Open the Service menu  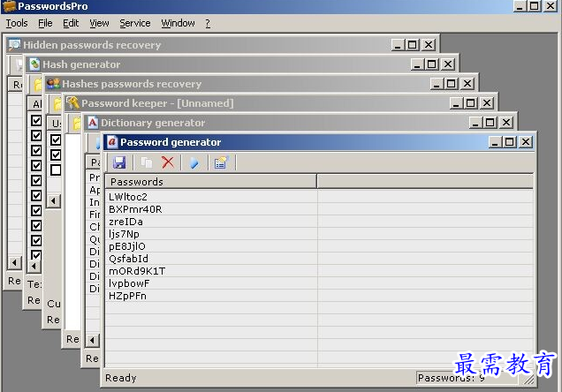(135, 23)
